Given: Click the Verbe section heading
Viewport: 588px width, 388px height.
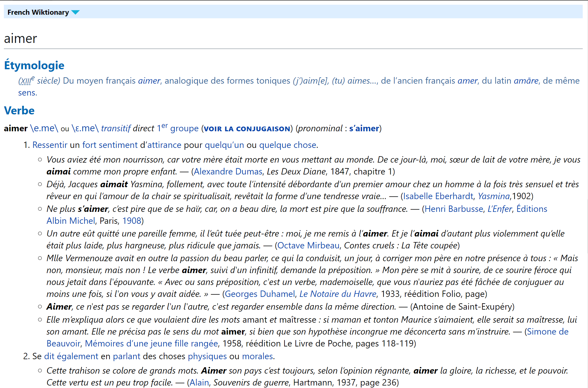Looking at the screenshot, I should click(19, 111).
